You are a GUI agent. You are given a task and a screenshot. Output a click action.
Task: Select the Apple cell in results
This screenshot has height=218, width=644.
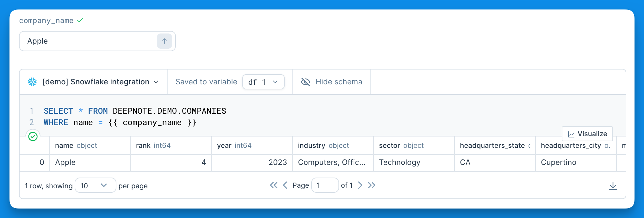coord(90,162)
